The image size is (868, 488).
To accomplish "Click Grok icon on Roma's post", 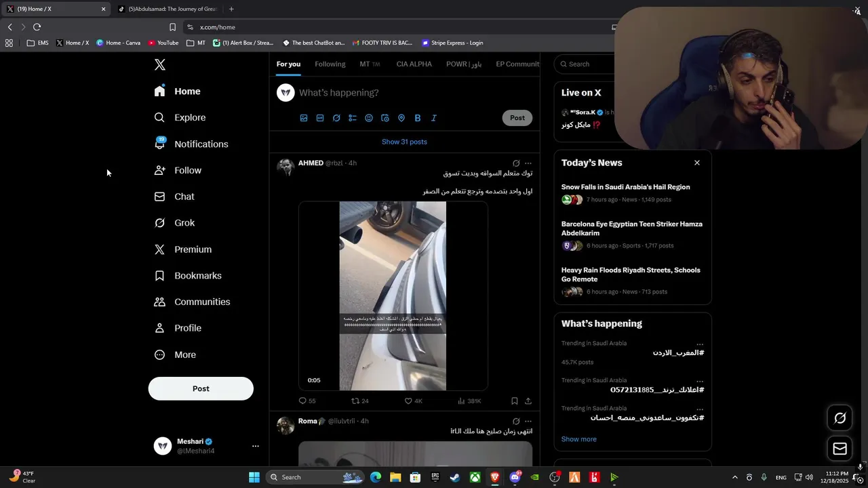I will [x=516, y=421].
